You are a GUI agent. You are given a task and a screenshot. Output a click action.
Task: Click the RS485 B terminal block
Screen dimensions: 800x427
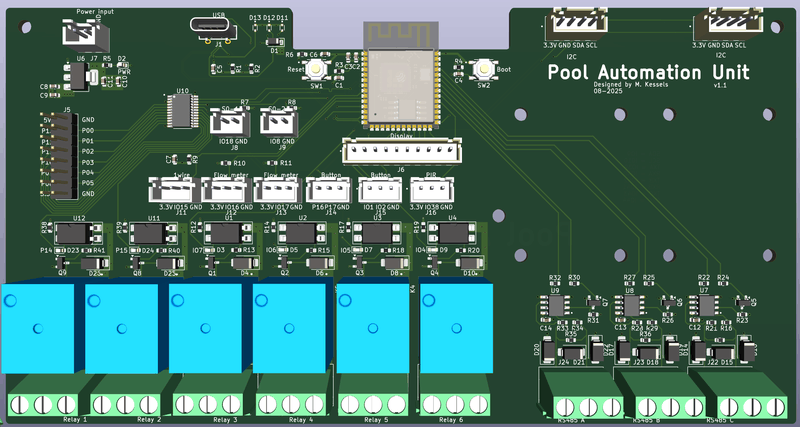coord(662,397)
